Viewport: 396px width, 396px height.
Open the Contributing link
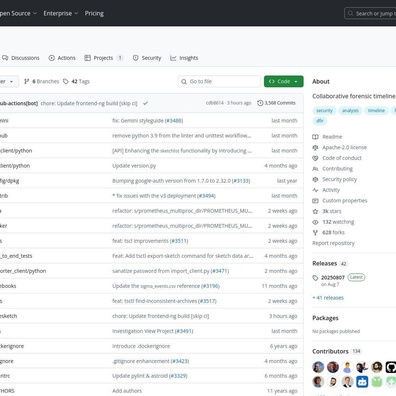(x=337, y=169)
